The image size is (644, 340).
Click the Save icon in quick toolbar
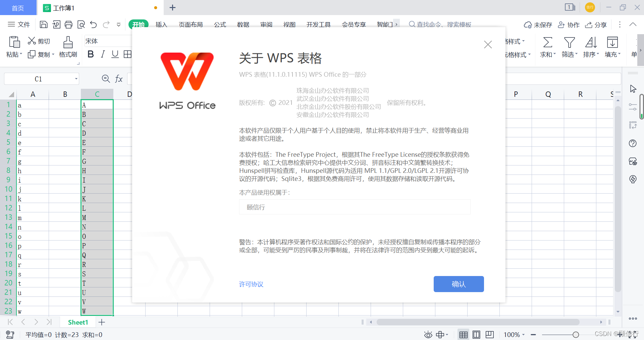[44, 24]
